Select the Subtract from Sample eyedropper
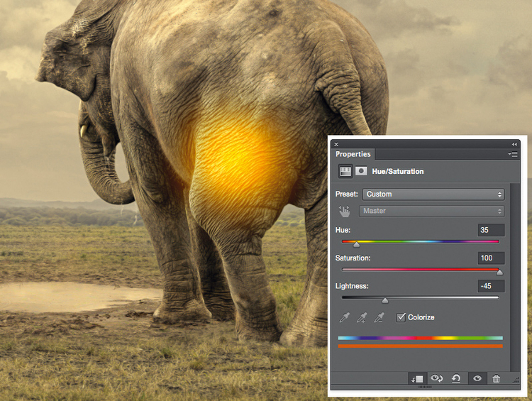532x401 pixels. [x=379, y=317]
